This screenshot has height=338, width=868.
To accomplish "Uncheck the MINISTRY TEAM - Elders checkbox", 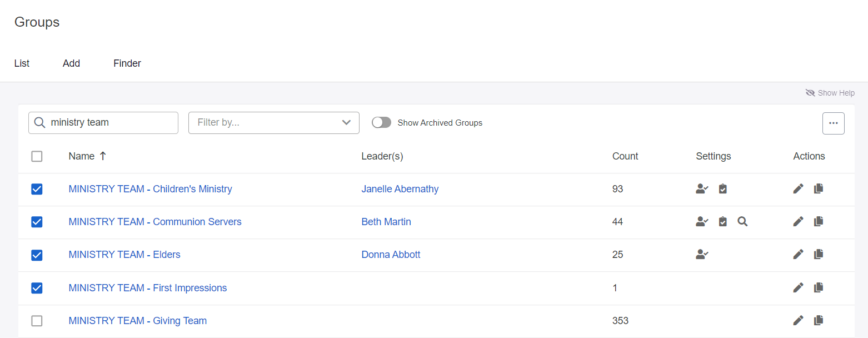I will tap(37, 255).
